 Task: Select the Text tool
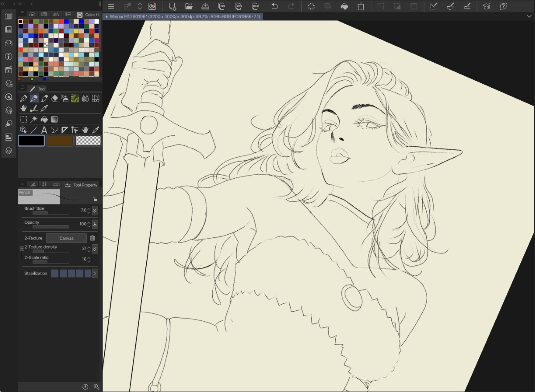pos(44,130)
